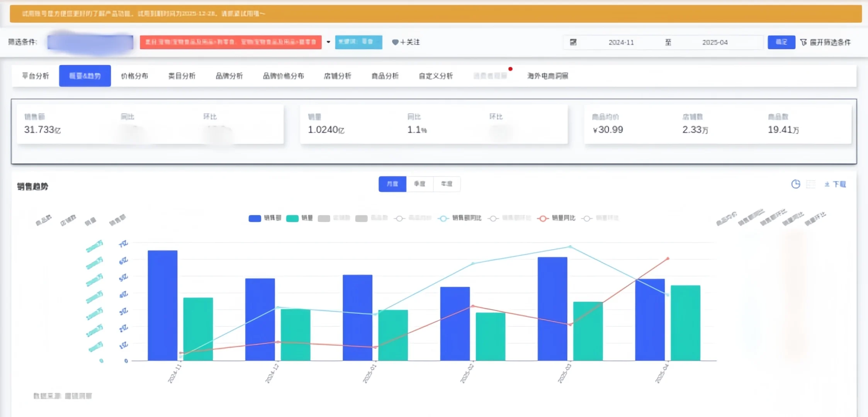This screenshot has height=417, width=868.
Task: Click the 下载 download icon
Action: pos(827,185)
